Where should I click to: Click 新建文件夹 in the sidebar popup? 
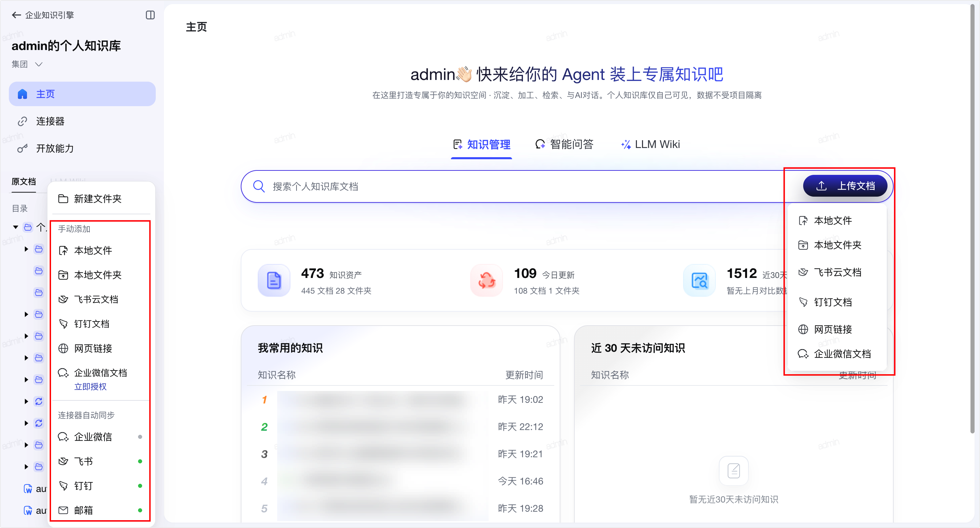[x=101, y=199]
